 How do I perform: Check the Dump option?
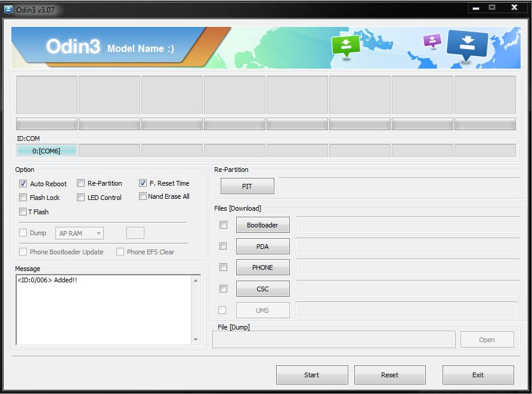(x=23, y=233)
